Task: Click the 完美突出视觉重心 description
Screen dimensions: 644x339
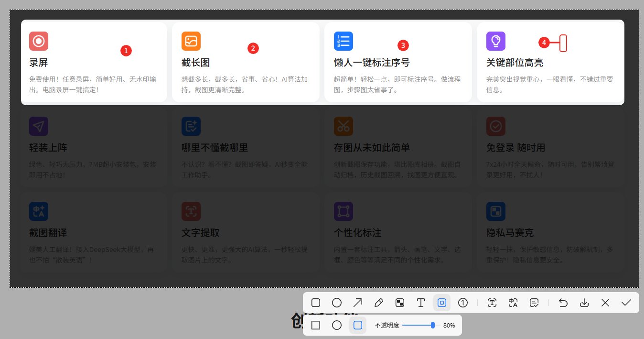Action: [x=549, y=84]
